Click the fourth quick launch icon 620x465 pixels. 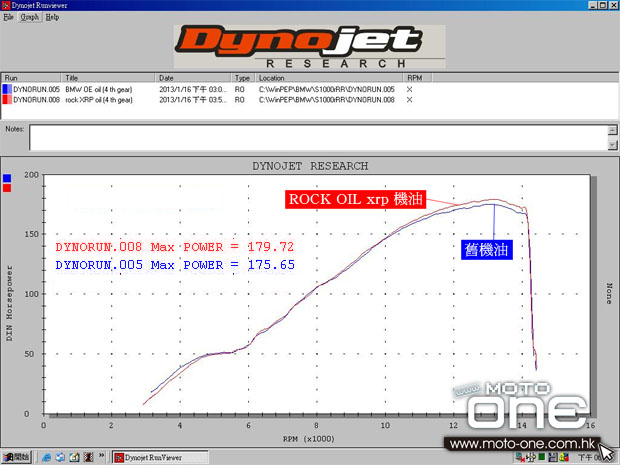[88, 457]
